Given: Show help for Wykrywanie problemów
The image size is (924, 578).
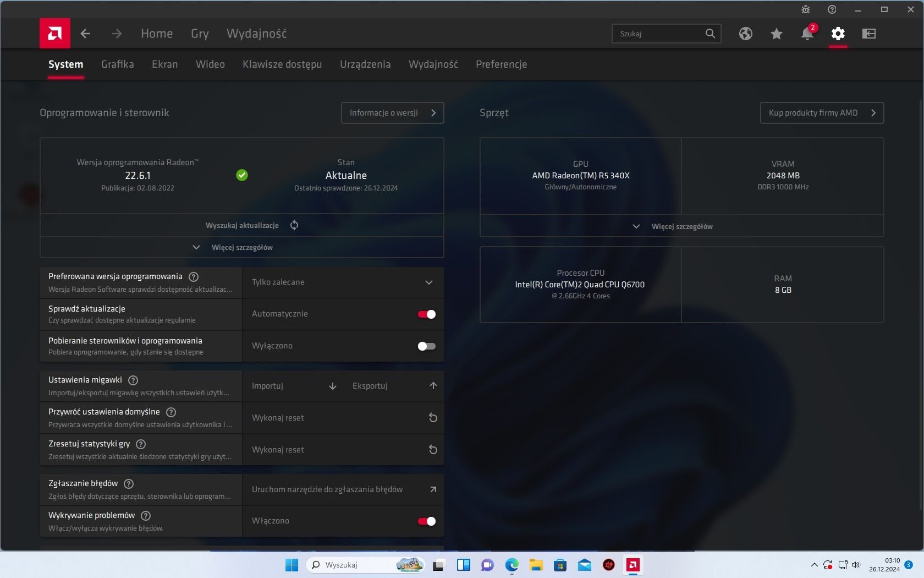Looking at the screenshot, I should pyautogui.click(x=146, y=516).
